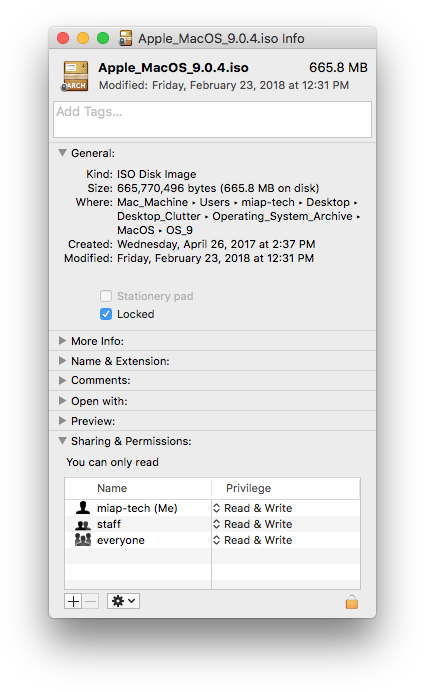Select the miap-tech (Me) row
Viewport: 424px width, 692px height.
click(212, 508)
